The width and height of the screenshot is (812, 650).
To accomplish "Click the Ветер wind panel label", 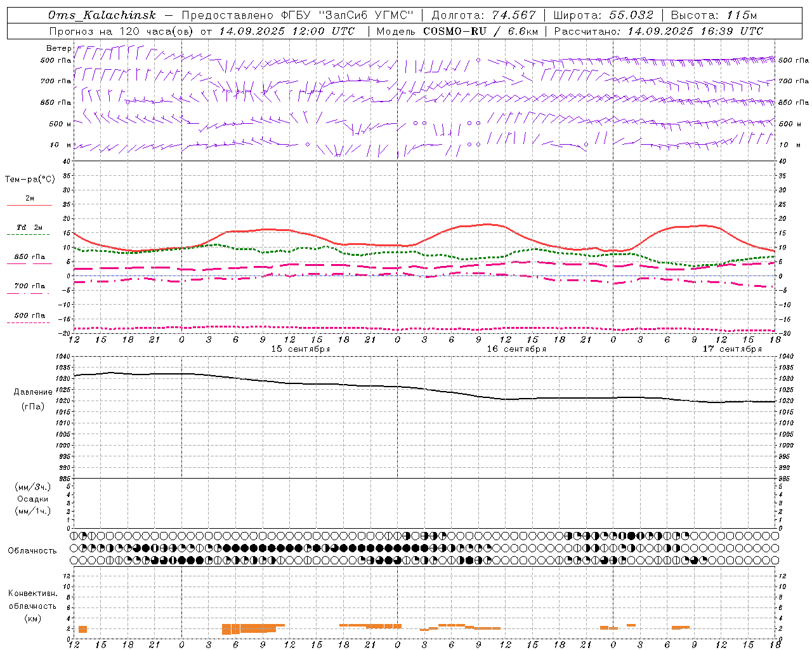I will click(58, 48).
